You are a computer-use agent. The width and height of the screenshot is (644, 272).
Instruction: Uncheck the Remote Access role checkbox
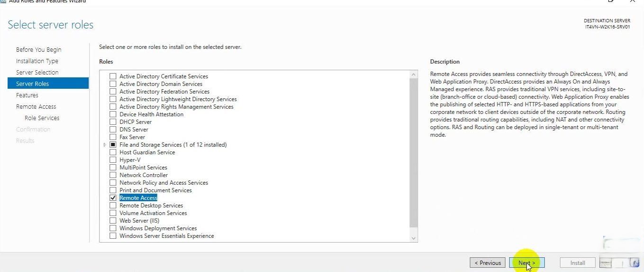(113, 198)
